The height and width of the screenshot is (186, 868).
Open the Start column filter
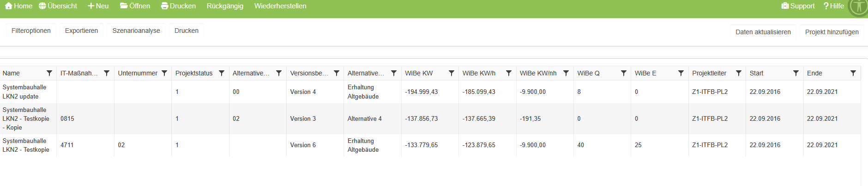click(796, 73)
